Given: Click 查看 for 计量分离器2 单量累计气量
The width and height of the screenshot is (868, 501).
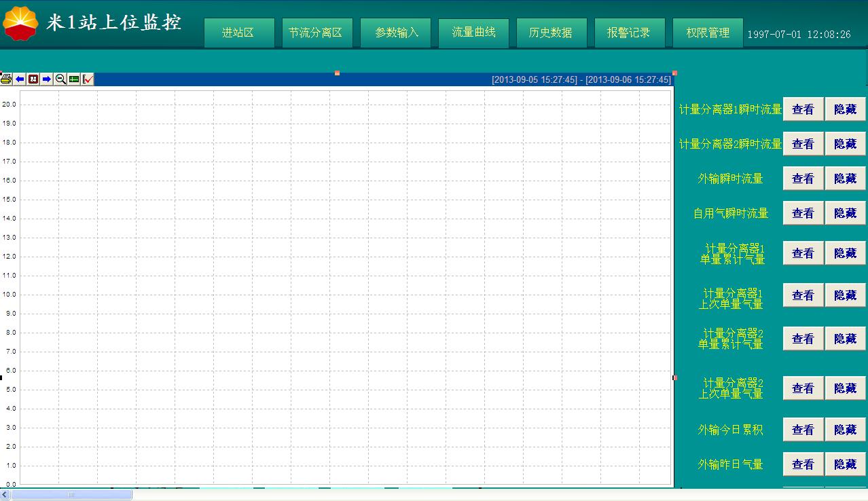Looking at the screenshot, I should coord(803,339).
